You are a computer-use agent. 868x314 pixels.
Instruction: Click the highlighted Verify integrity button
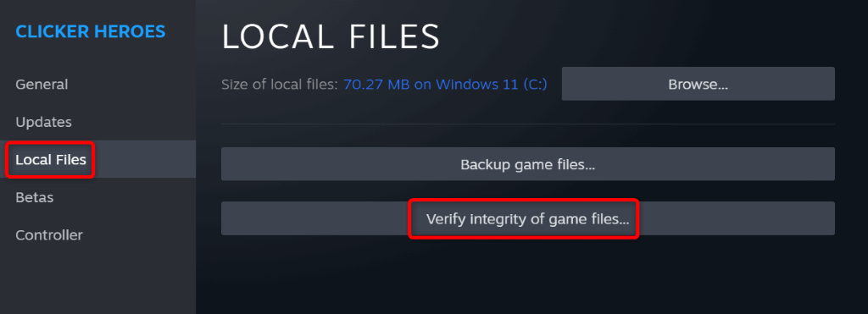coord(527,219)
